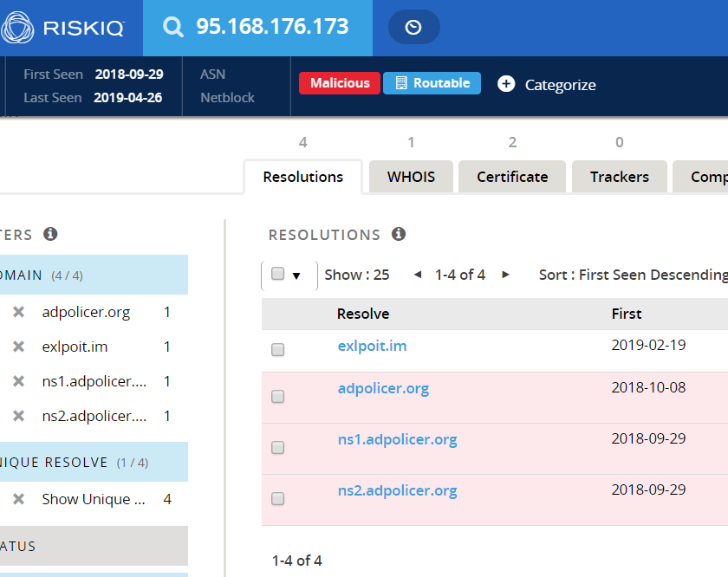Go to next page arrow

click(x=505, y=275)
